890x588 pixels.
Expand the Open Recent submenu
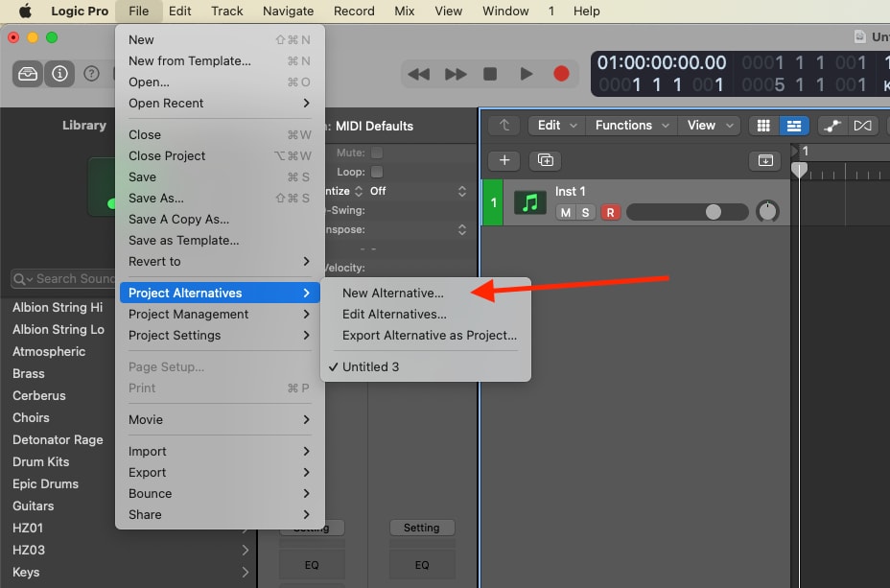[220, 104]
